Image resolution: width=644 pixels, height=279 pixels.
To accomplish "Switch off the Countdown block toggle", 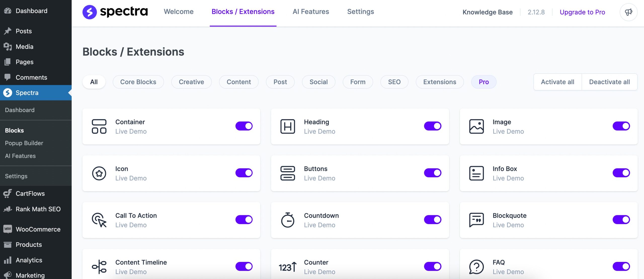I will point(432,219).
